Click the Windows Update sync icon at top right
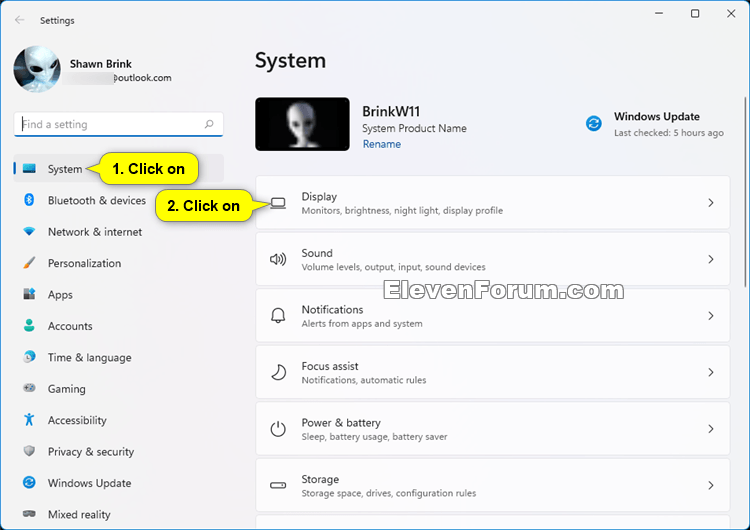Image resolution: width=750 pixels, height=530 pixels. click(x=594, y=123)
